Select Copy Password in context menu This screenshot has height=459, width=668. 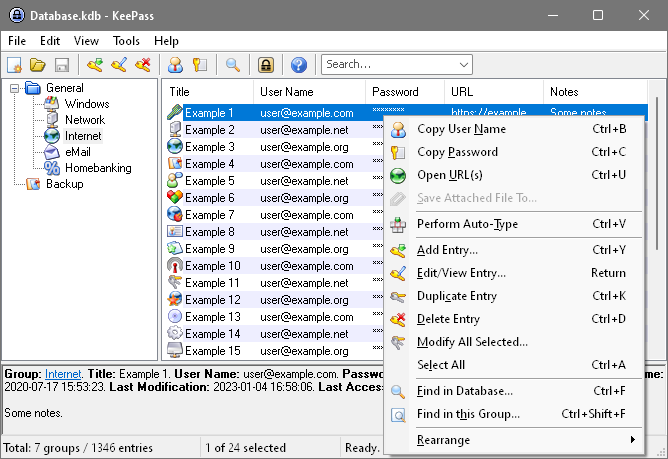457,152
